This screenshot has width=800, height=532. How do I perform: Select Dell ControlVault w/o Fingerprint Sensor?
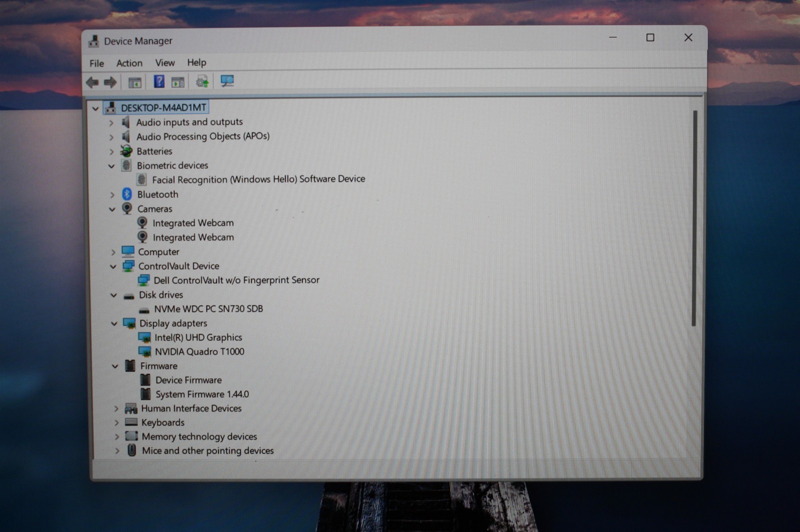click(x=236, y=280)
